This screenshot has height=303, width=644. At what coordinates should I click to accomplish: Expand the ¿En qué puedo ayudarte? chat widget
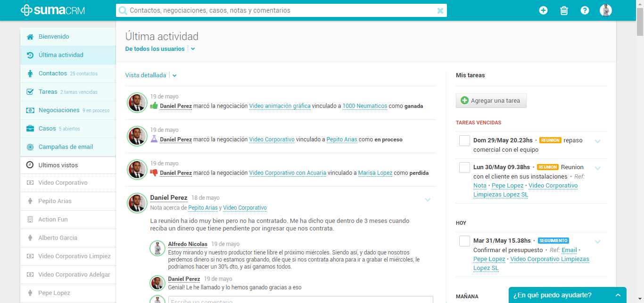click(568, 295)
